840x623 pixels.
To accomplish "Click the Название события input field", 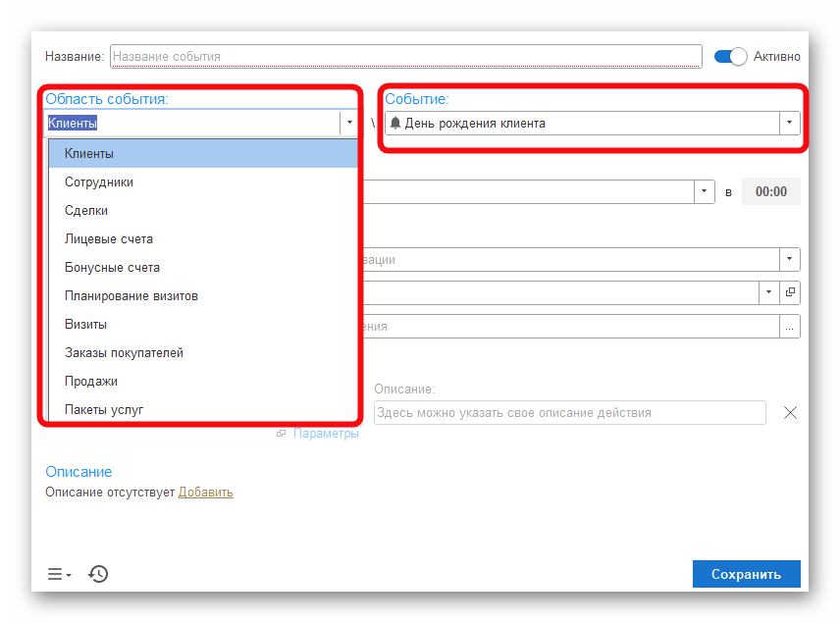I will (x=406, y=57).
